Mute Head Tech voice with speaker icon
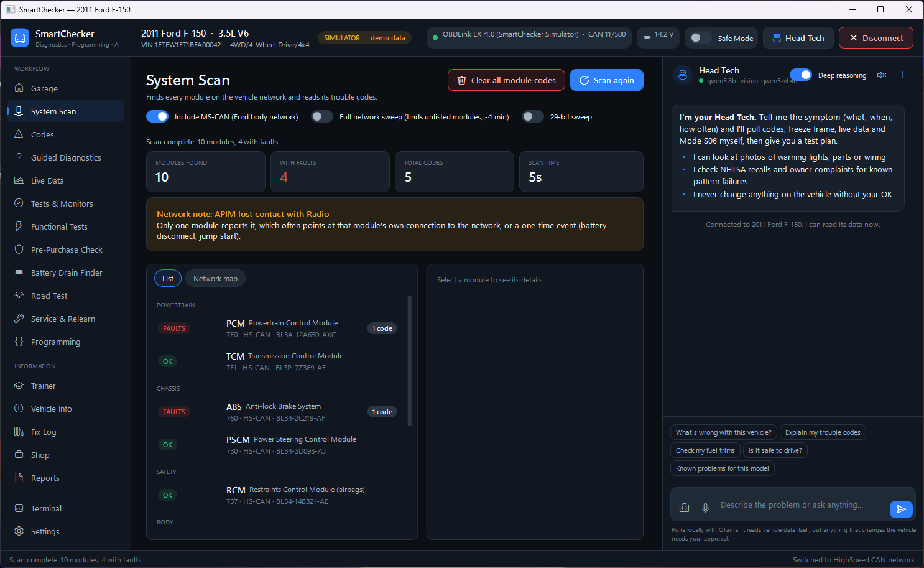This screenshot has width=924, height=568. click(882, 75)
